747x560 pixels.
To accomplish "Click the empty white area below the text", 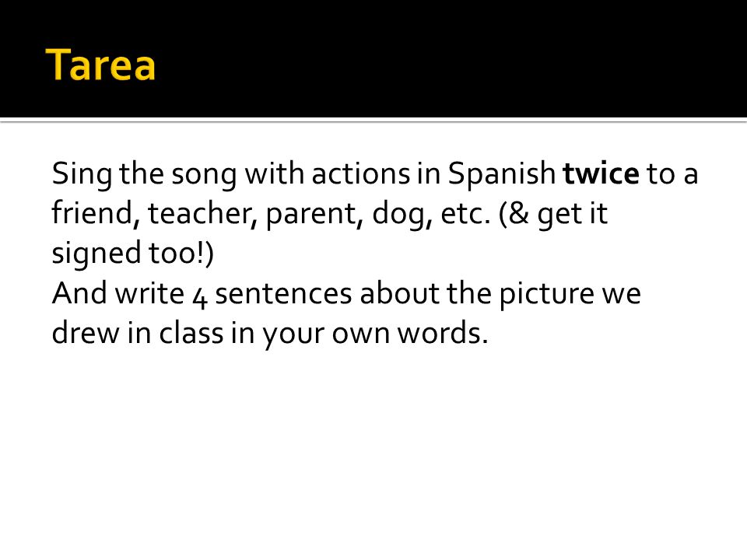I will point(373,453).
